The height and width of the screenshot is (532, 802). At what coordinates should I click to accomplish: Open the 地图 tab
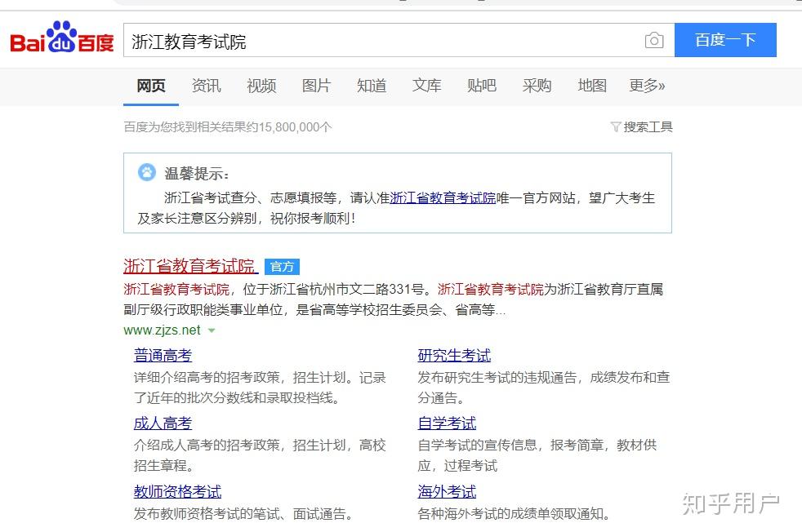click(592, 86)
